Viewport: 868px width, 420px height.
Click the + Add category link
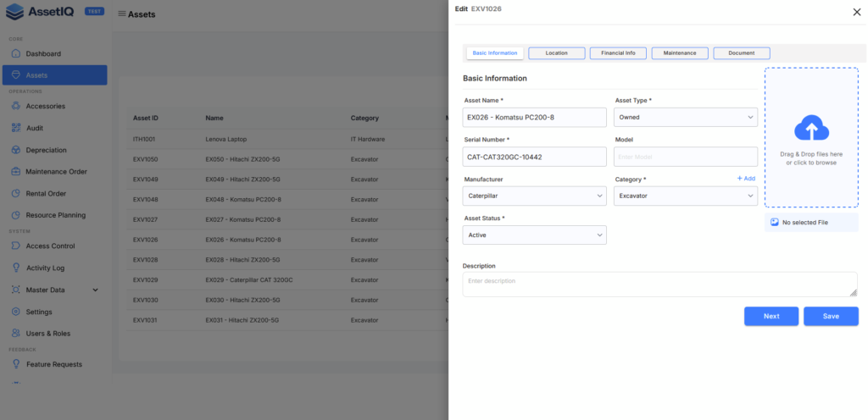click(746, 179)
